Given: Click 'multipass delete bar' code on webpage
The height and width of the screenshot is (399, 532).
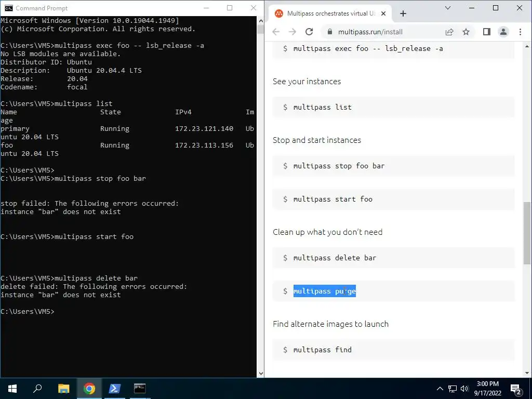Looking at the screenshot, I should click(x=335, y=258).
